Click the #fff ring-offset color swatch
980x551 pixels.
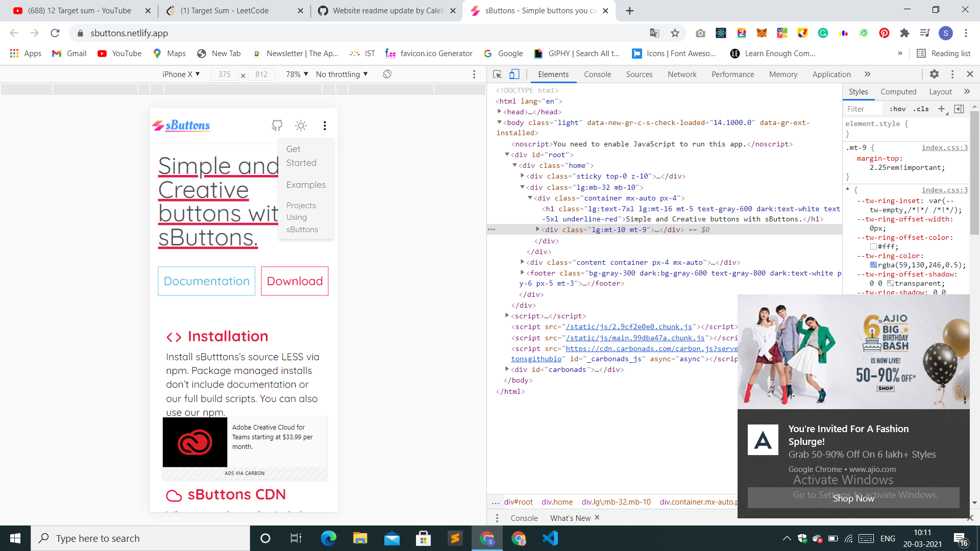coord(873,246)
